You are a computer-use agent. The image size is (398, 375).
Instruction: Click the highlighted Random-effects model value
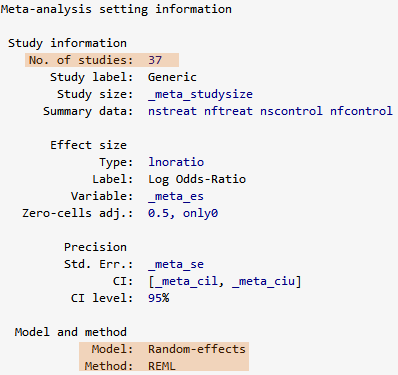coord(197,349)
